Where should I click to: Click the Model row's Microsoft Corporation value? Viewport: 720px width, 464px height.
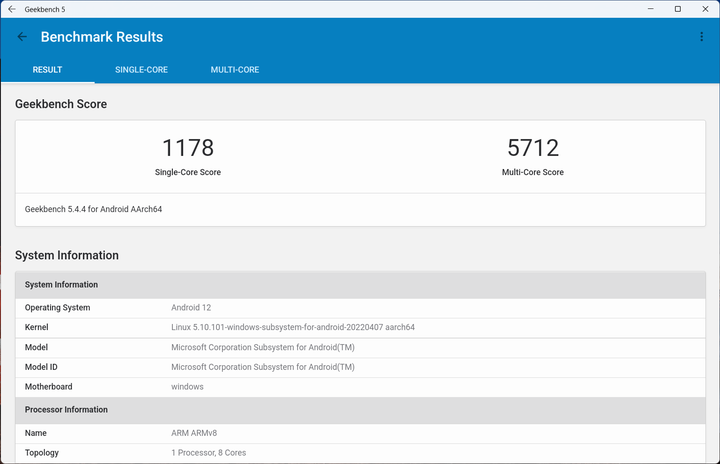263,347
